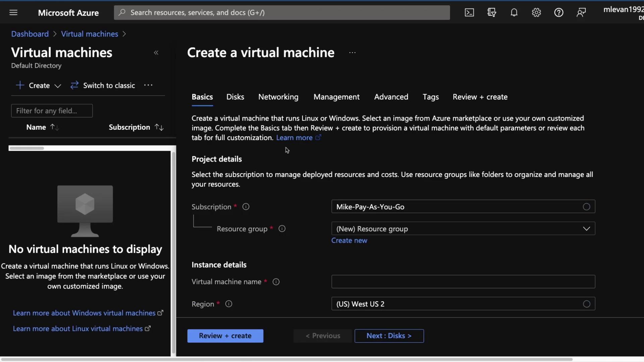Open the Directories and subscriptions filter icon
The height and width of the screenshot is (362, 644).
click(492, 13)
